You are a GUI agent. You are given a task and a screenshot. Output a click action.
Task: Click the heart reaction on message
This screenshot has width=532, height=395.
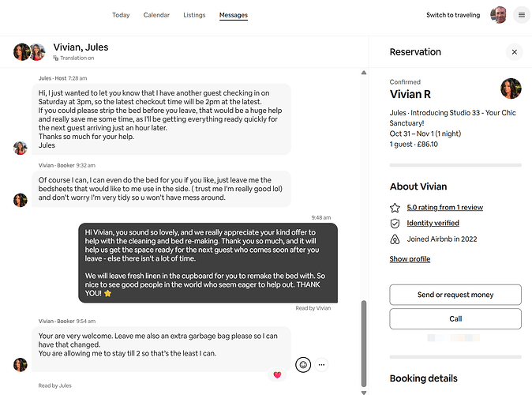tap(277, 374)
